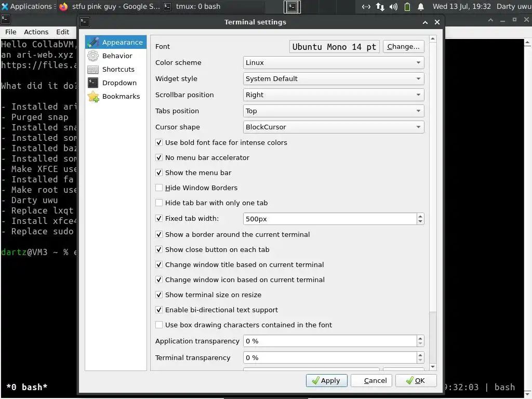Open the Widget style dropdown
The image size is (532, 399).
click(334, 79)
